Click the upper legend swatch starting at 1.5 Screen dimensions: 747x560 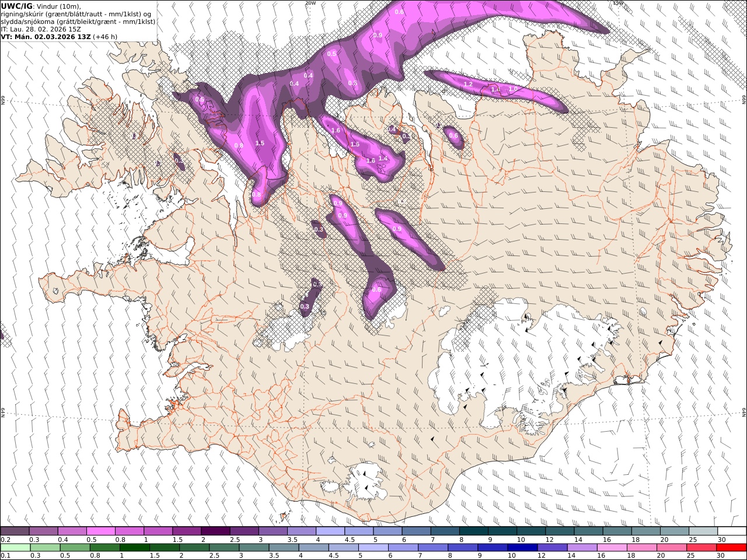(x=186, y=531)
